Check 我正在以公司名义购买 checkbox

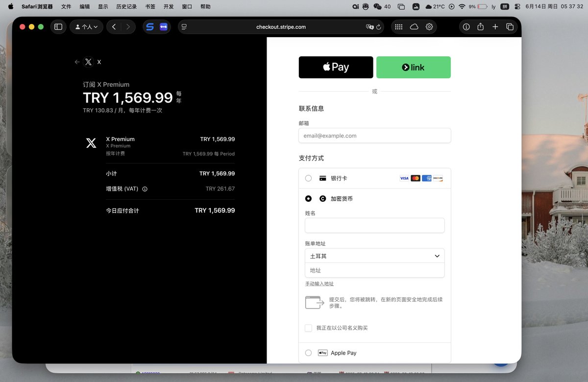(308, 328)
